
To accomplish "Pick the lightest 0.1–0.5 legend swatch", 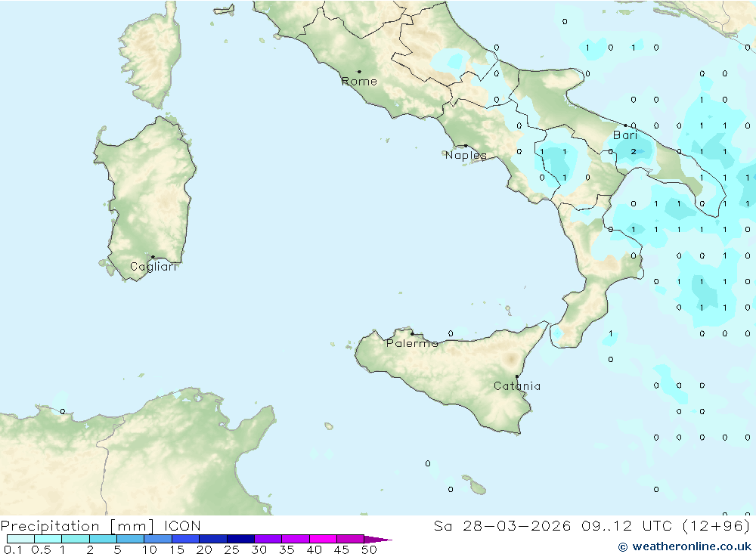I will click(x=20, y=539).
